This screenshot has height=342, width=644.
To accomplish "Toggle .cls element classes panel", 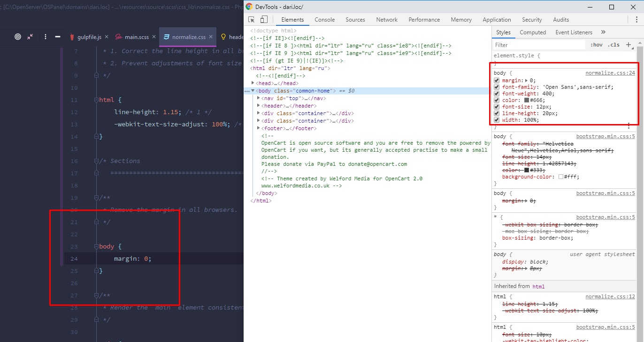I will click(x=613, y=45).
